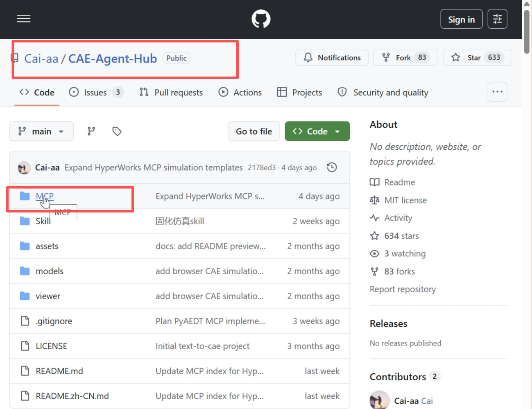This screenshot has width=532, height=409.
Task: Open contributor Cai-aa Cai profile
Action: (x=413, y=401)
